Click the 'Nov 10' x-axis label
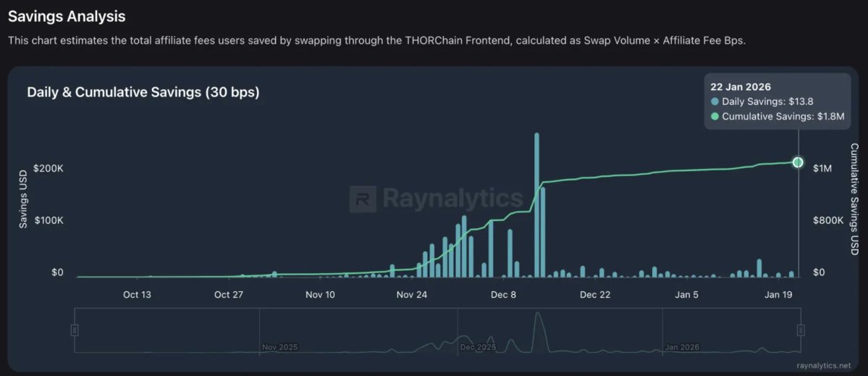 (x=320, y=295)
